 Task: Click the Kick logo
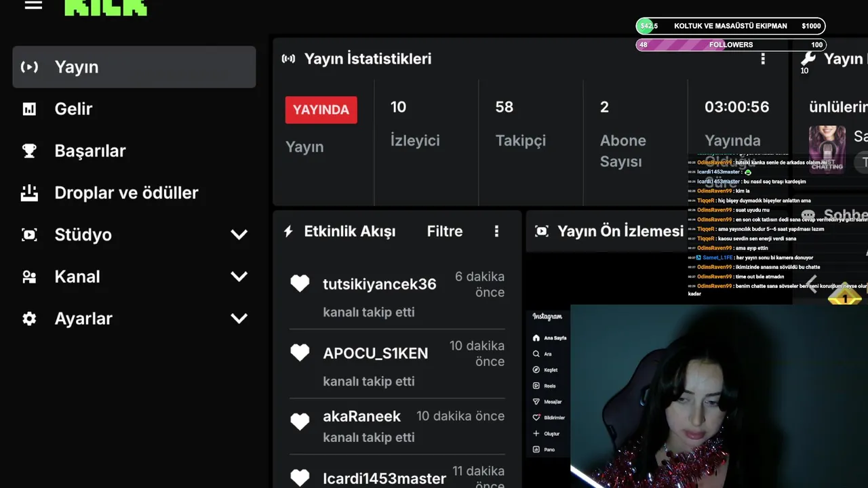click(x=106, y=7)
